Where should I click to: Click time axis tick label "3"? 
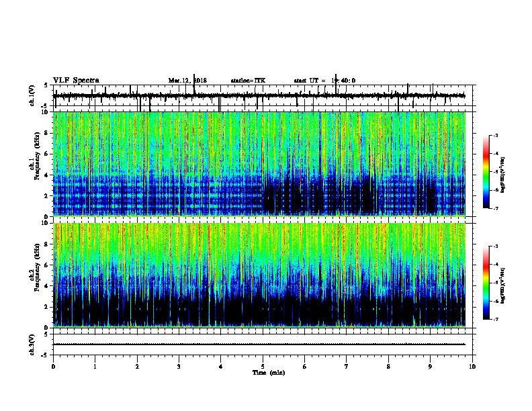click(179, 367)
